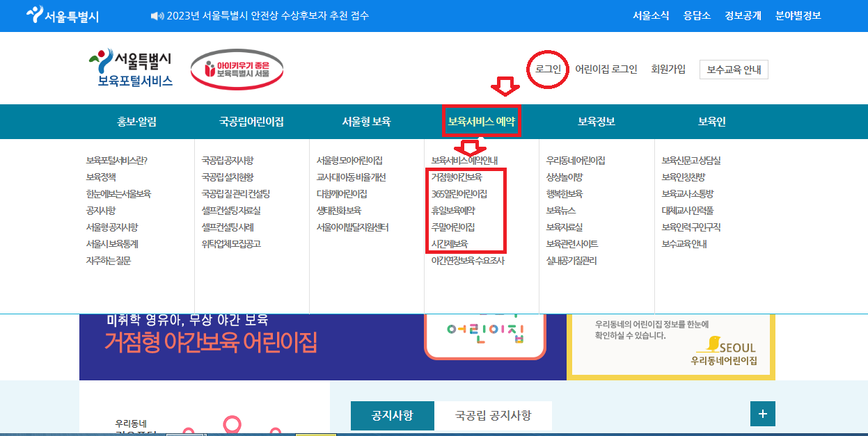Viewport: 868px width, 436px height.
Task: Select 교사대아동비율개선 submenu item
Action: point(351,177)
